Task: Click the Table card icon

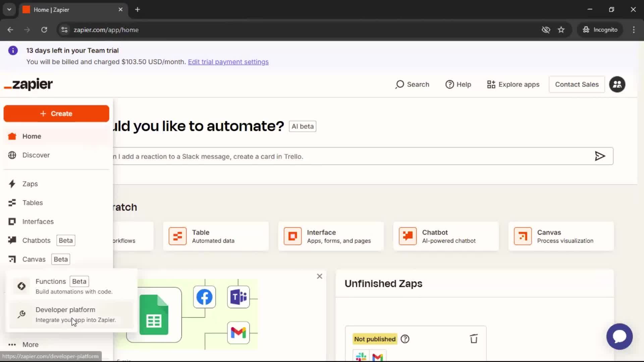Action: 177,236
